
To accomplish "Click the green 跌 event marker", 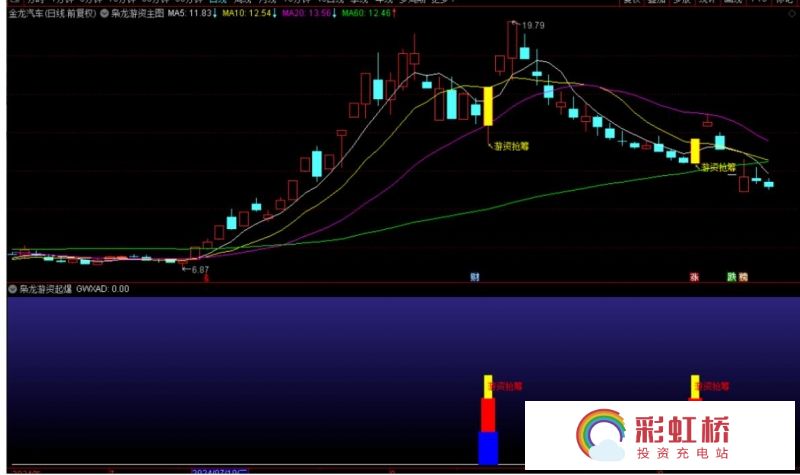I will (x=731, y=275).
